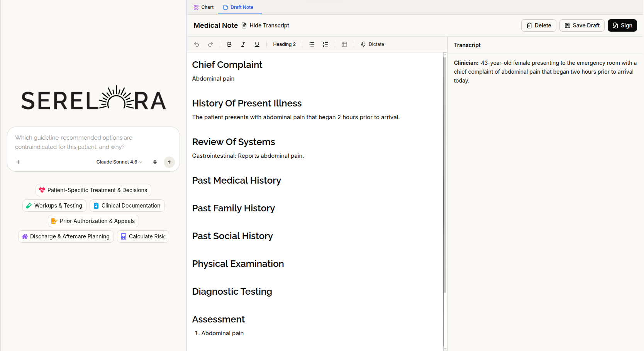Viewport: 644px width, 351px height.
Task: Toggle italic formatting
Action: click(x=243, y=44)
